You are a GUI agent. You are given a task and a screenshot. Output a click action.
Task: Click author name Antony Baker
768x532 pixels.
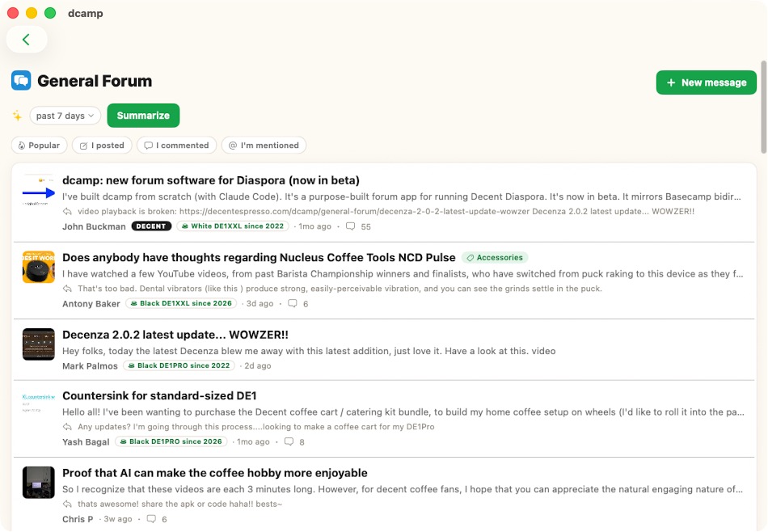click(x=91, y=304)
